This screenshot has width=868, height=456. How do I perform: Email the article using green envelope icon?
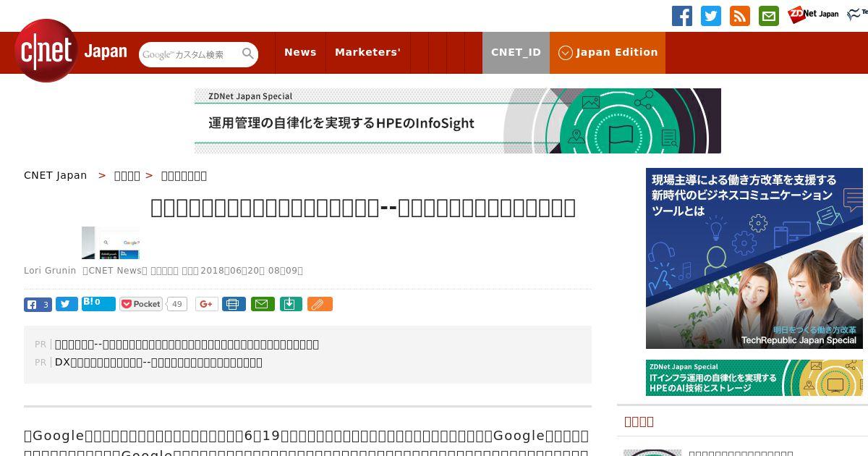pyautogui.click(x=263, y=304)
